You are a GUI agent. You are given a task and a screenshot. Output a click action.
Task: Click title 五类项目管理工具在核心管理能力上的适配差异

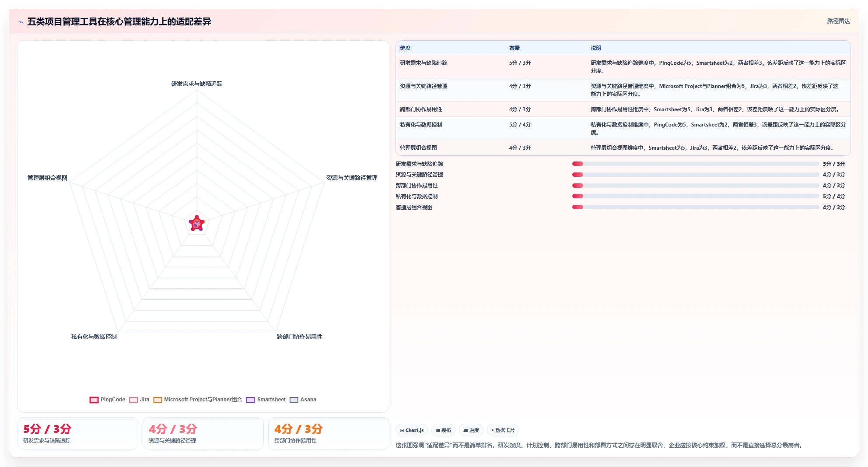tap(119, 21)
